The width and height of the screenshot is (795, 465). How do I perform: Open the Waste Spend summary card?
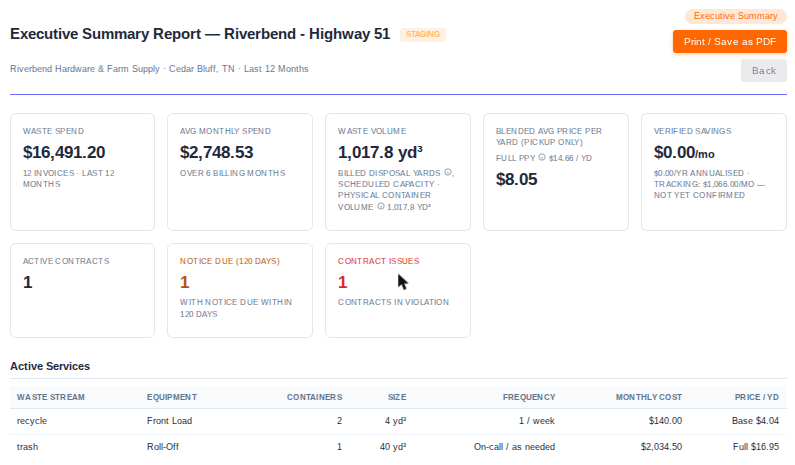pyautogui.click(x=82, y=172)
